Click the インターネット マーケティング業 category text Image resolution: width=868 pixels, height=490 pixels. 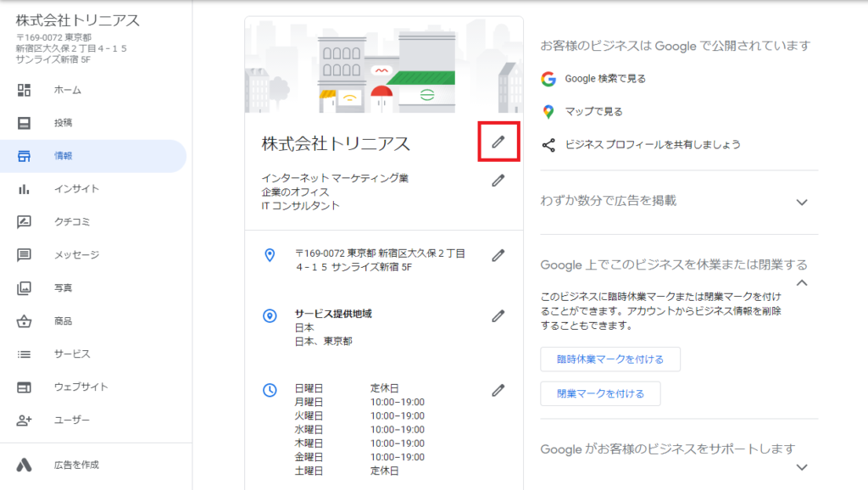(335, 178)
